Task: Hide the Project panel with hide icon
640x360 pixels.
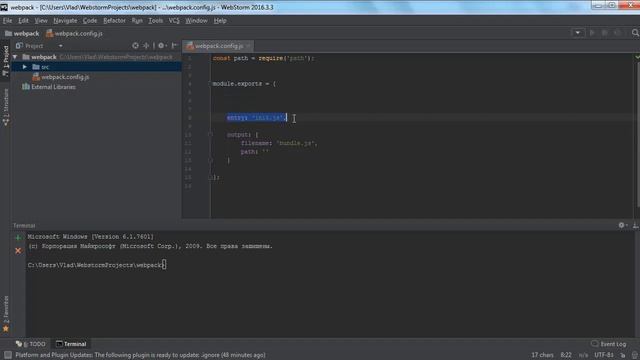Action: 175,46
